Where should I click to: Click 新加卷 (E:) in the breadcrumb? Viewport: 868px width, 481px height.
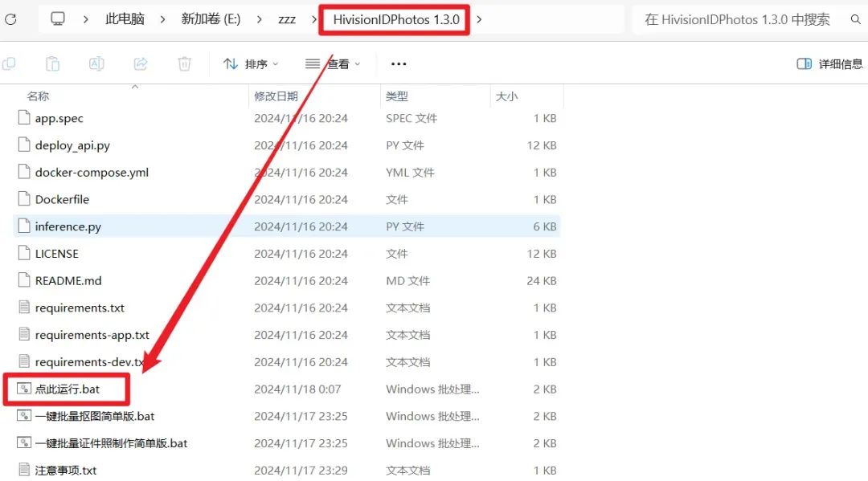(211, 19)
